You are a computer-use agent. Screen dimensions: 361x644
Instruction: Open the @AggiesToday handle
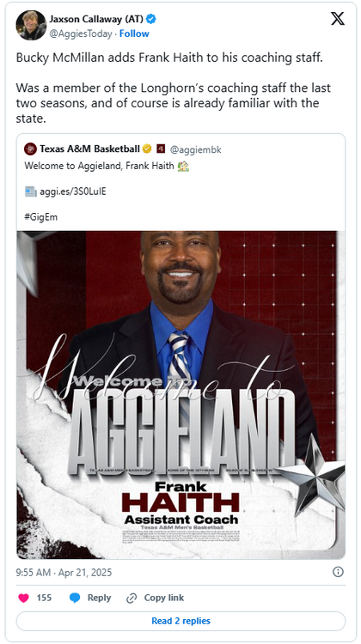click(81, 33)
